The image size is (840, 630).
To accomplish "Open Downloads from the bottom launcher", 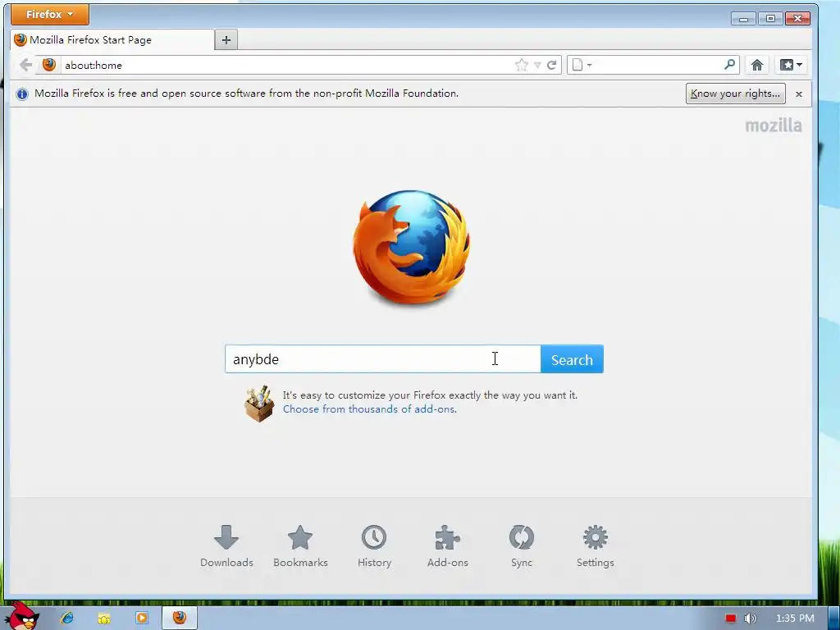I will pos(226,546).
